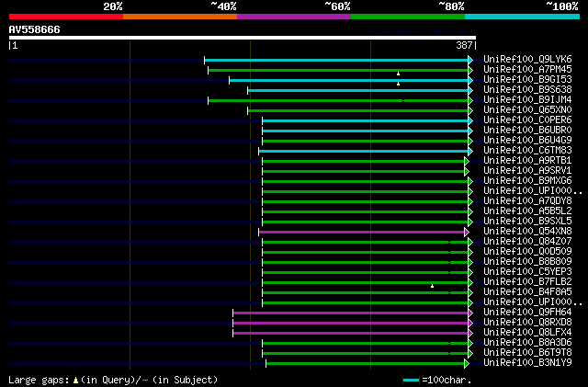588x387 pixels.
Task: Select the UniRef100_C6TM83 label
Action: point(527,151)
